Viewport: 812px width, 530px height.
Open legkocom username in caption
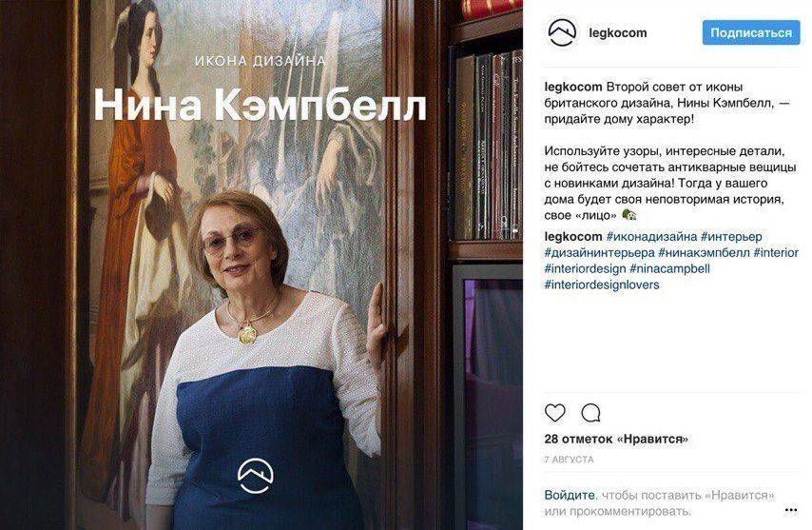573,87
